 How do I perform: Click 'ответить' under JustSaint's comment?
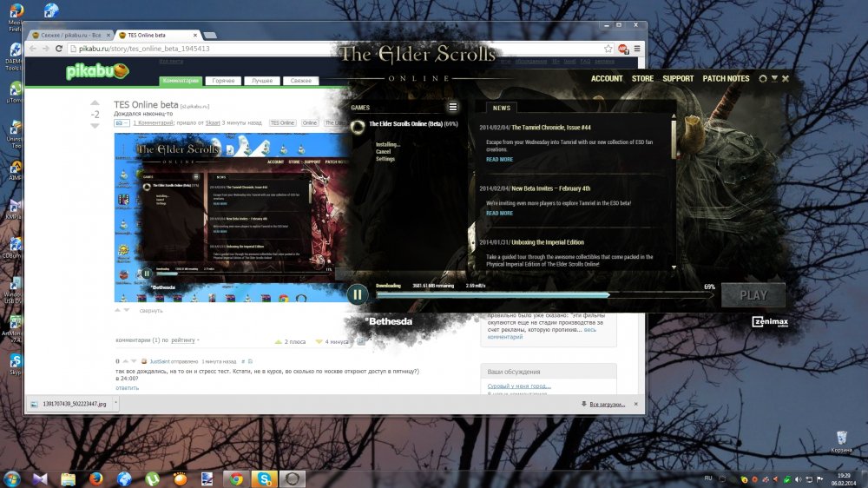click(x=128, y=388)
